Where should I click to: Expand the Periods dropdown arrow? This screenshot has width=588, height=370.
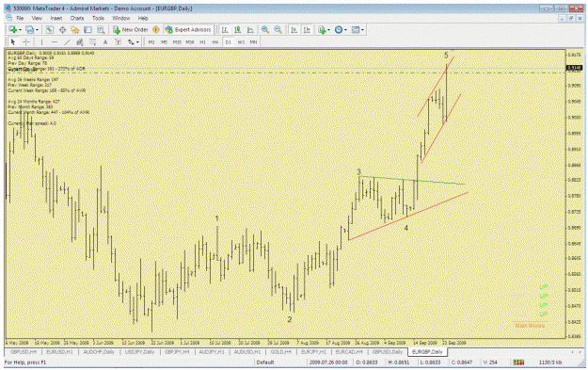click(x=345, y=29)
